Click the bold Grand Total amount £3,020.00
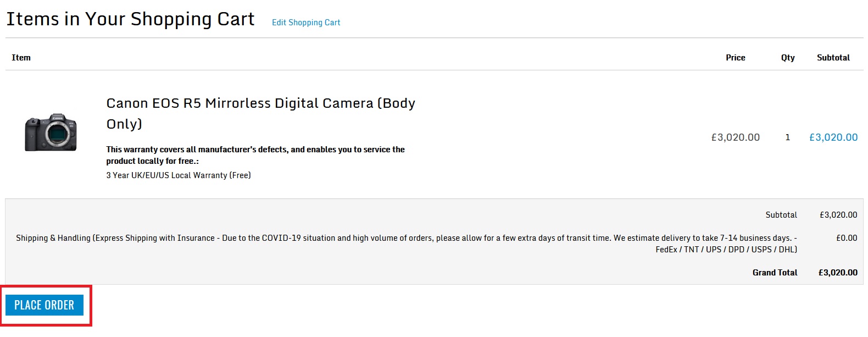868x337 pixels. point(838,273)
